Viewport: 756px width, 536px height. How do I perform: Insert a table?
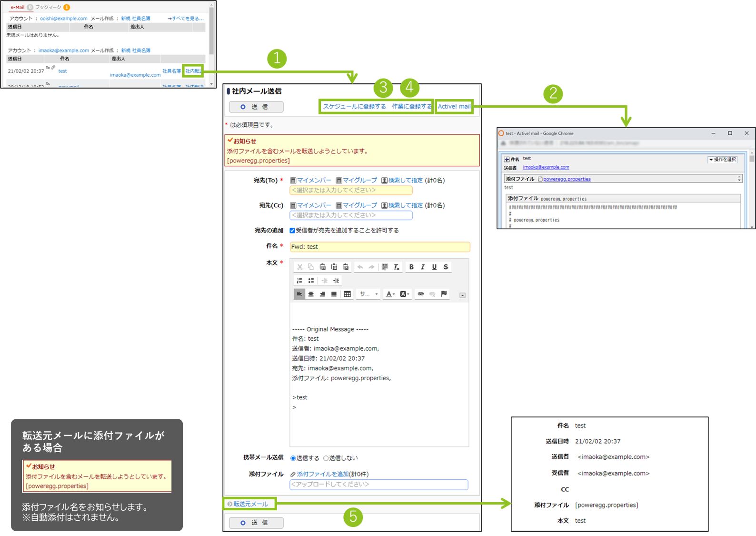pyautogui.click(x=348, y=294)
